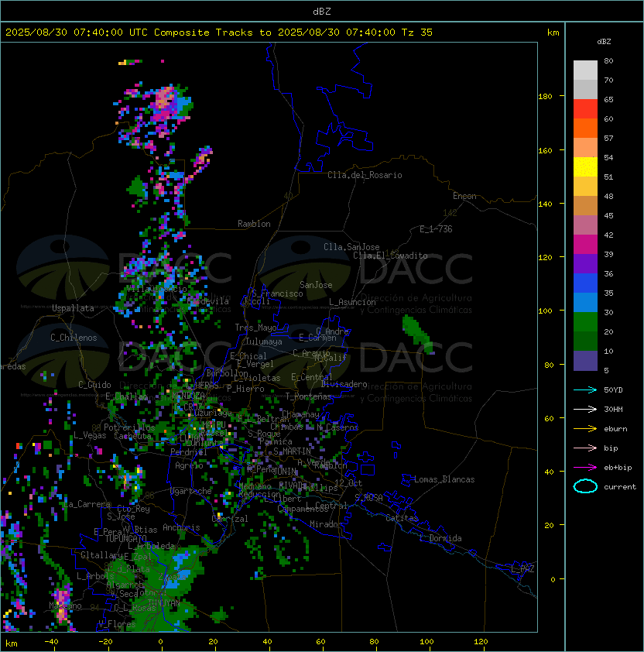Click the 'Clla.del_Rosario' map label
This screenshot has height=652, width=644.
(365, 175)
